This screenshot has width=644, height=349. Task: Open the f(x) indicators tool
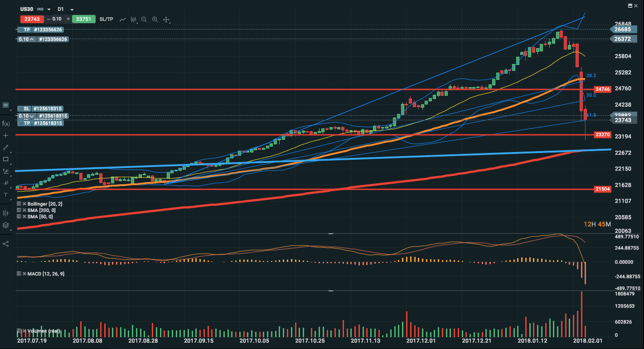(6, 123)
